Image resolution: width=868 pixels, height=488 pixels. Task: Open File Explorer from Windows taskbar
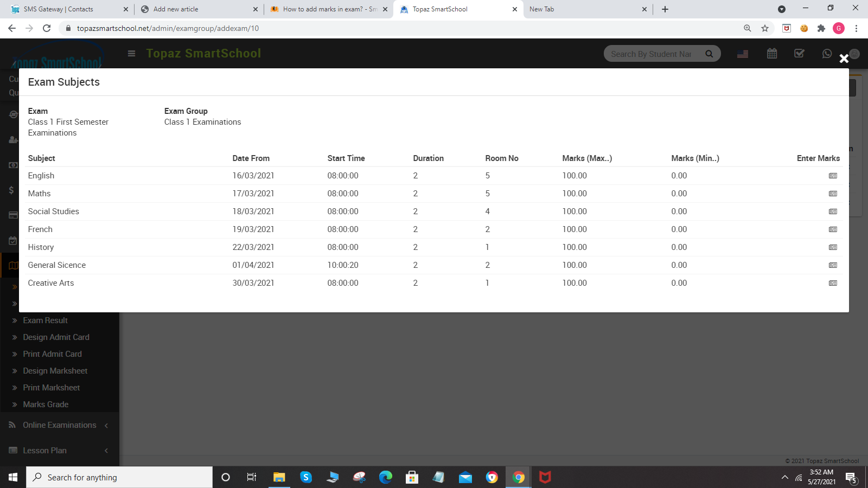279,477
